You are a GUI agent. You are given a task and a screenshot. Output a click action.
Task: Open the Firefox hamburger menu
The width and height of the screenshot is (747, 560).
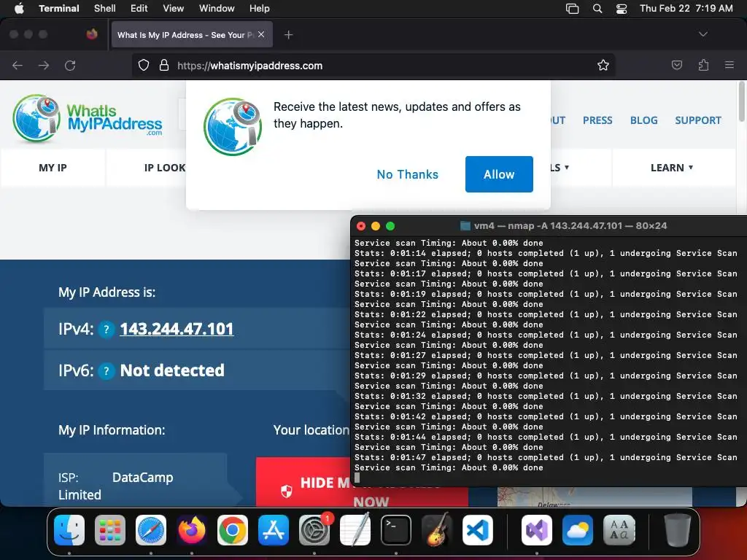click(x=729, y=65)
